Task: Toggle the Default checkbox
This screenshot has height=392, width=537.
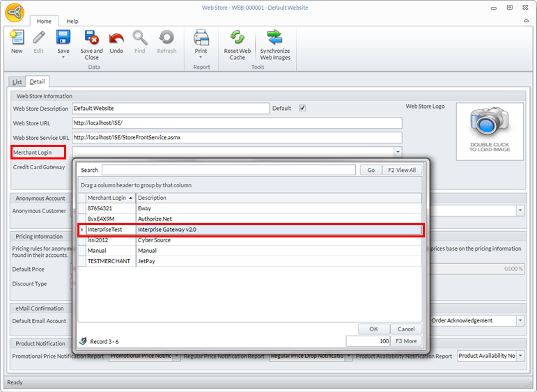Action: 302,108
